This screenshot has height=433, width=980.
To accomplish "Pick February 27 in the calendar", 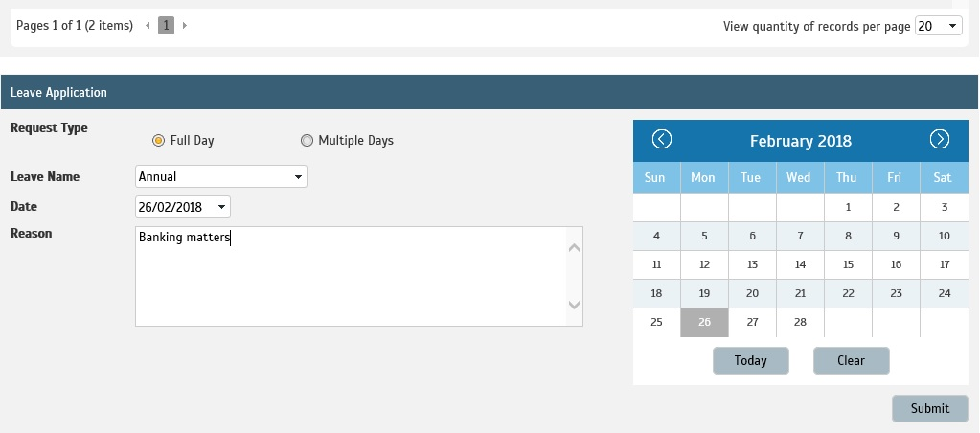I will [x=752, y=323].
